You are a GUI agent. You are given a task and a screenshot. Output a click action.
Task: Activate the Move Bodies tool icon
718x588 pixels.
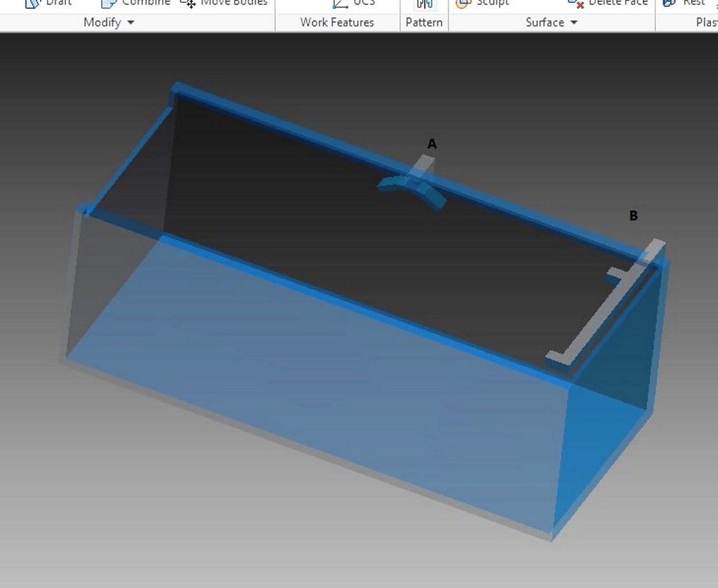188,3
